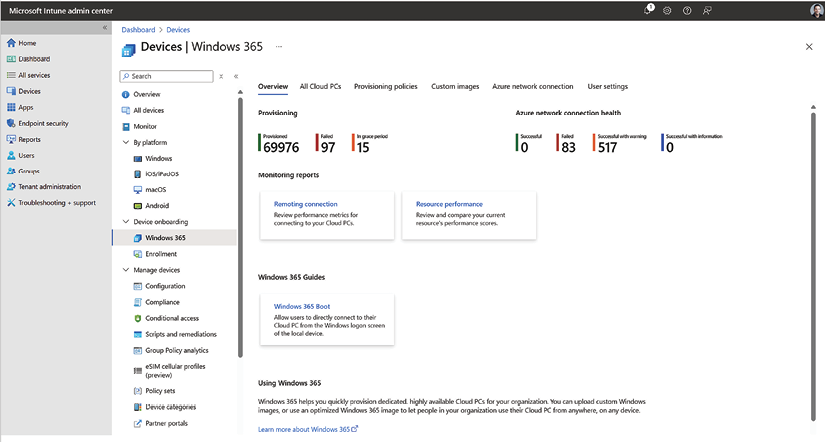Open user account avatar

click(x=817, y=11)
